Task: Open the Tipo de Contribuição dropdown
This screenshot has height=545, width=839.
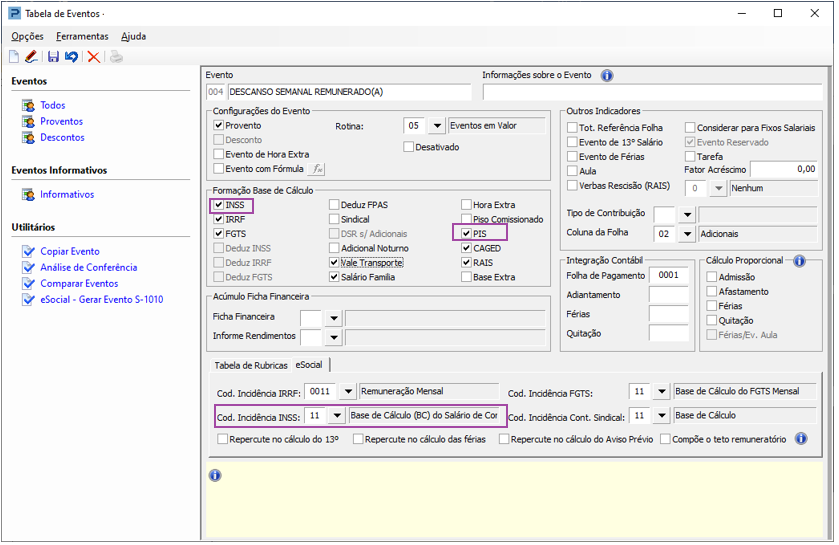Action: coord(687,215)
